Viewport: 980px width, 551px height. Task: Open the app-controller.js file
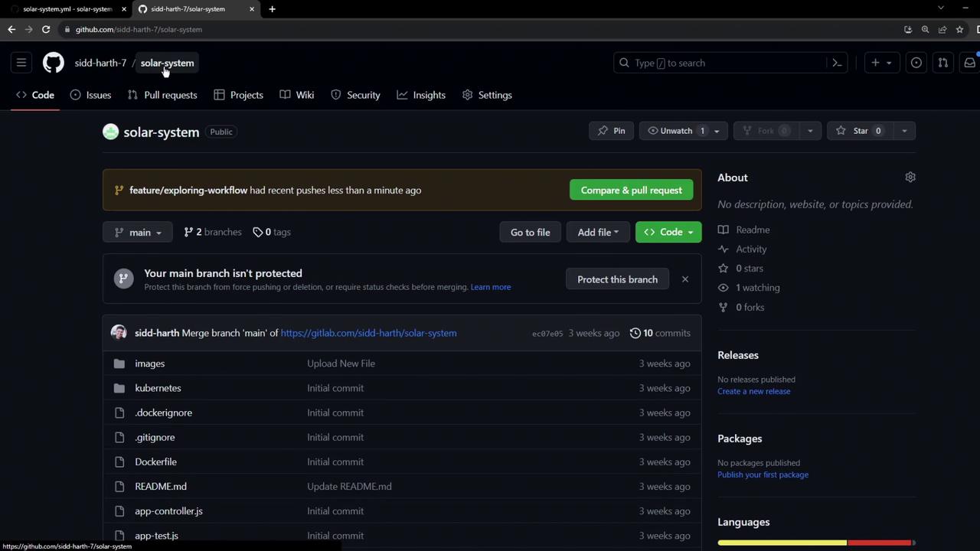tap(168, 510)
